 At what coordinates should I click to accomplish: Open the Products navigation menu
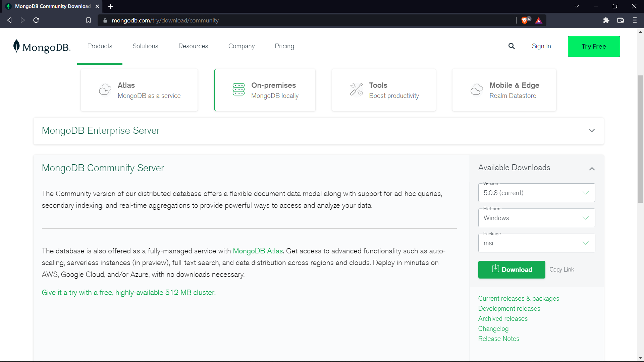[x=100, y=46]
